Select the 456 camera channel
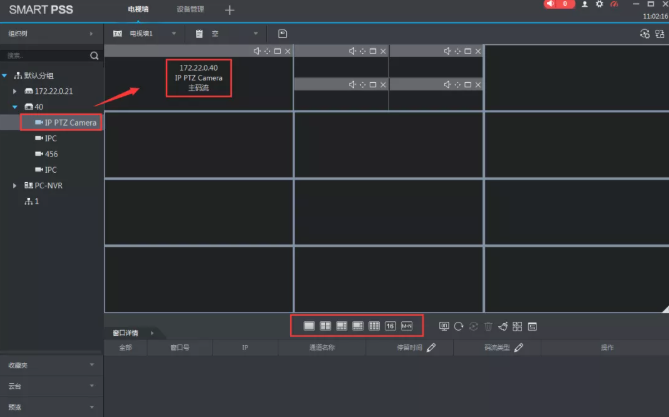 50,154
